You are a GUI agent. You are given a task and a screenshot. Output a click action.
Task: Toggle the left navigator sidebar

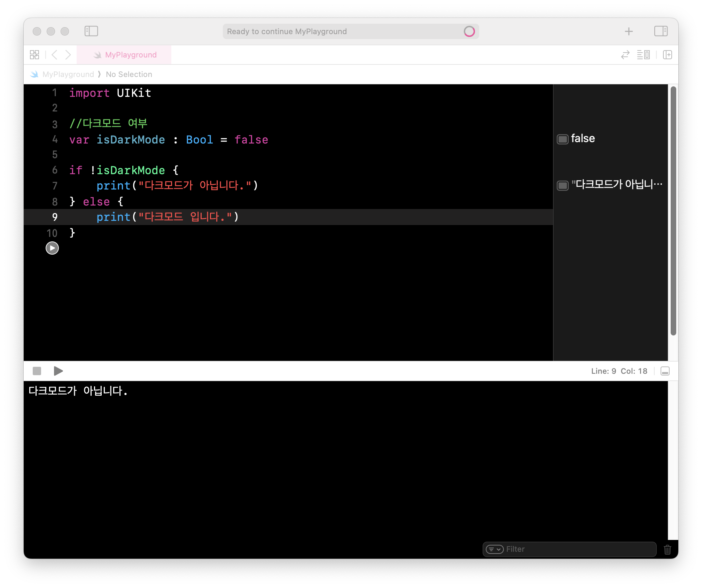(x=91, y=31)
